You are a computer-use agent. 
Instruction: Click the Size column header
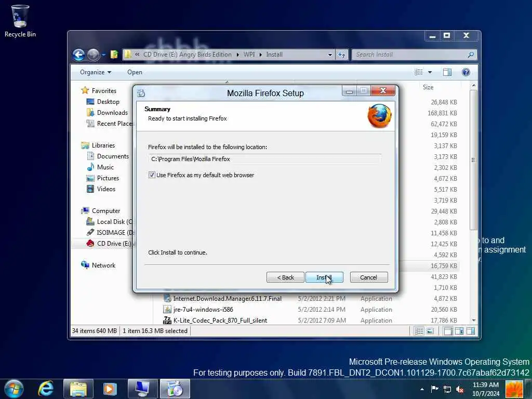(428, 87)
